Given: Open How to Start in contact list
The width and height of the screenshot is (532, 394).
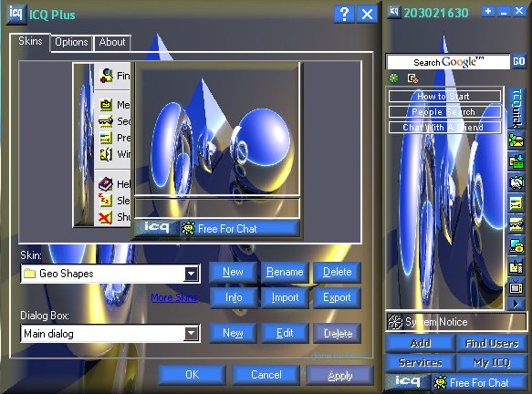Looking at the screenshot, I should 444,97.
